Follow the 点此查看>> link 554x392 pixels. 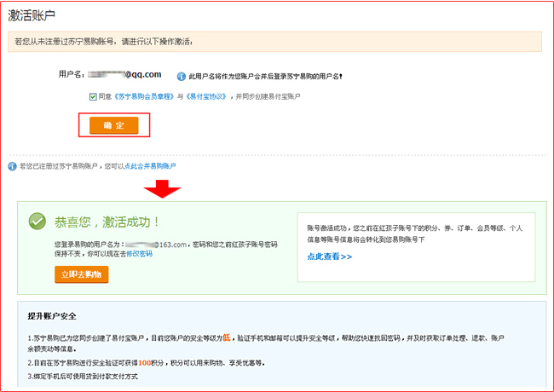(329, 256)
